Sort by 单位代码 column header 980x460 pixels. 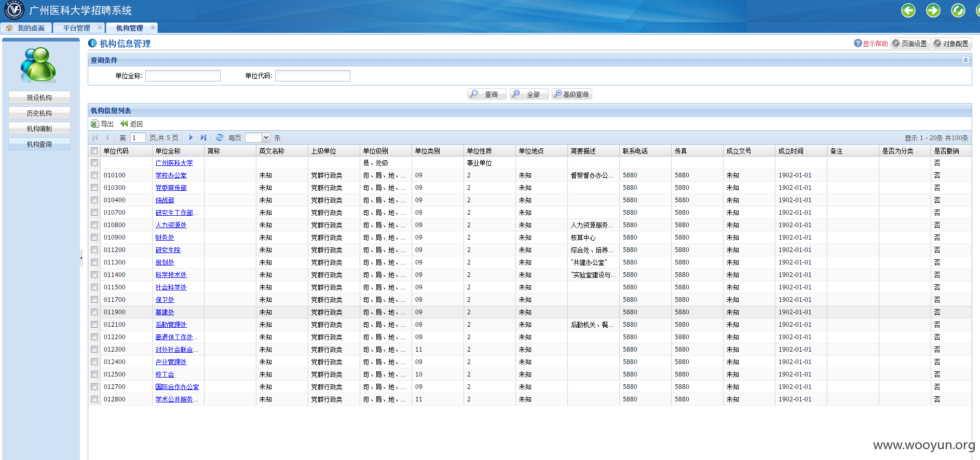coord(126,151)
